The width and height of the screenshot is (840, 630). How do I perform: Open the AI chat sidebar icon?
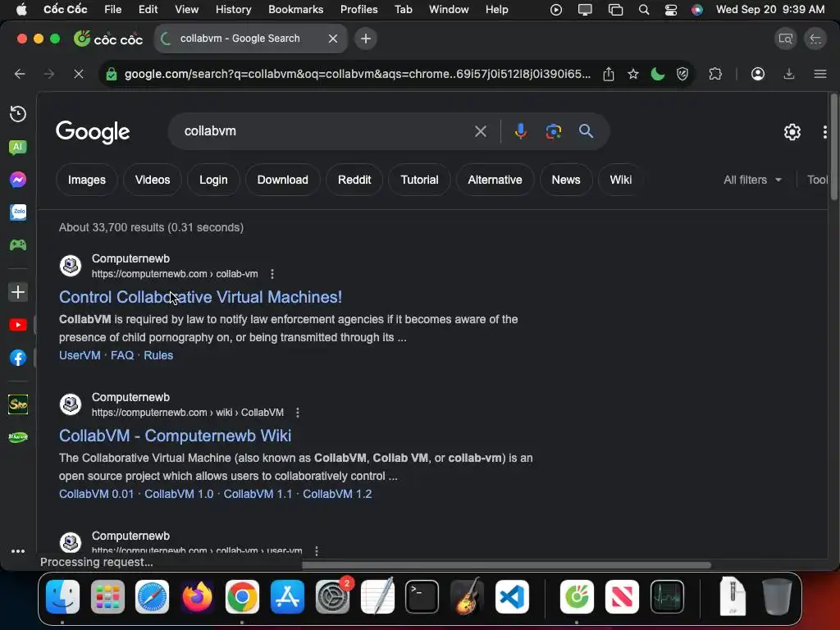[18, 147]
